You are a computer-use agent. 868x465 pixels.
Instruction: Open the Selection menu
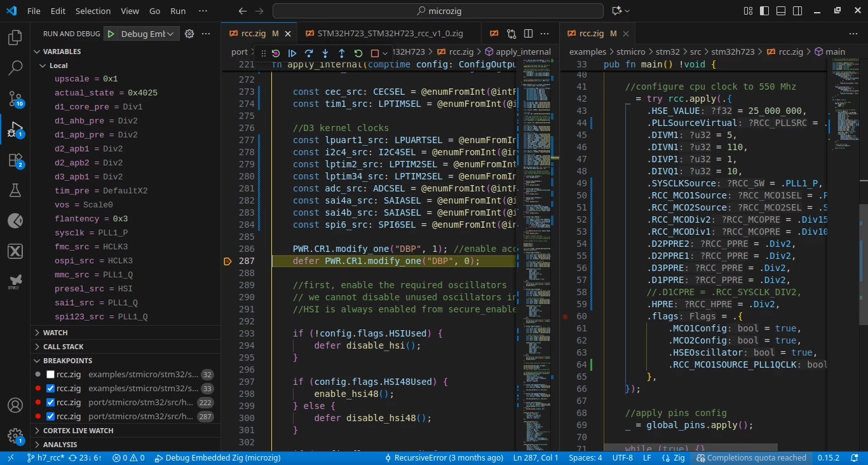(93, 11)
